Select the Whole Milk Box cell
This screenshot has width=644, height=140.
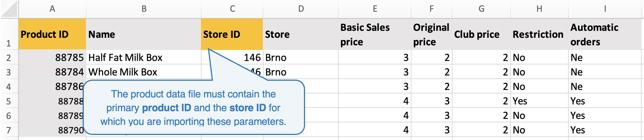[143, 72]
